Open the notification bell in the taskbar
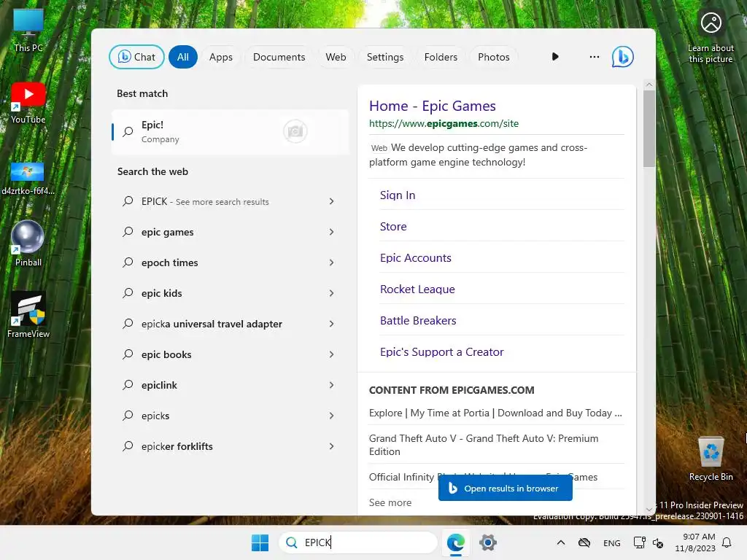This screenshot has width=747, height=560. coord(727,542)
